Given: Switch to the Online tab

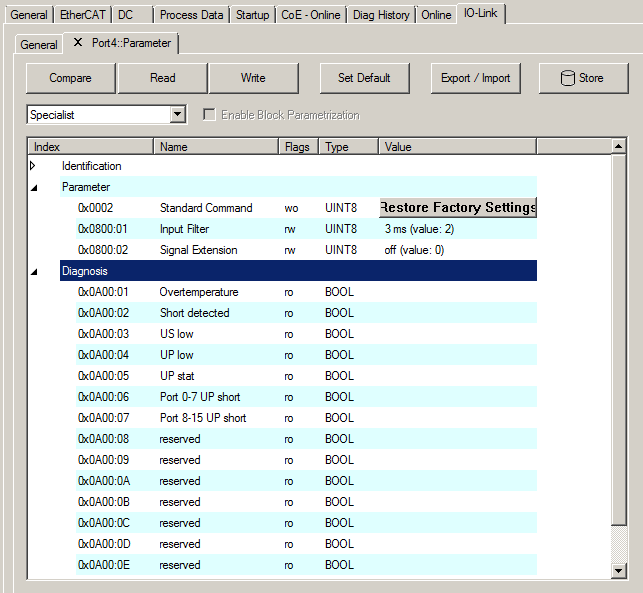Looking at the screenshot, I should click(x=436, y=15).
